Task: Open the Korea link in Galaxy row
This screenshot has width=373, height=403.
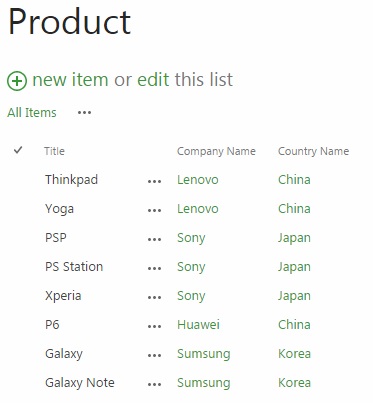Action: click(x=294, y=354)
